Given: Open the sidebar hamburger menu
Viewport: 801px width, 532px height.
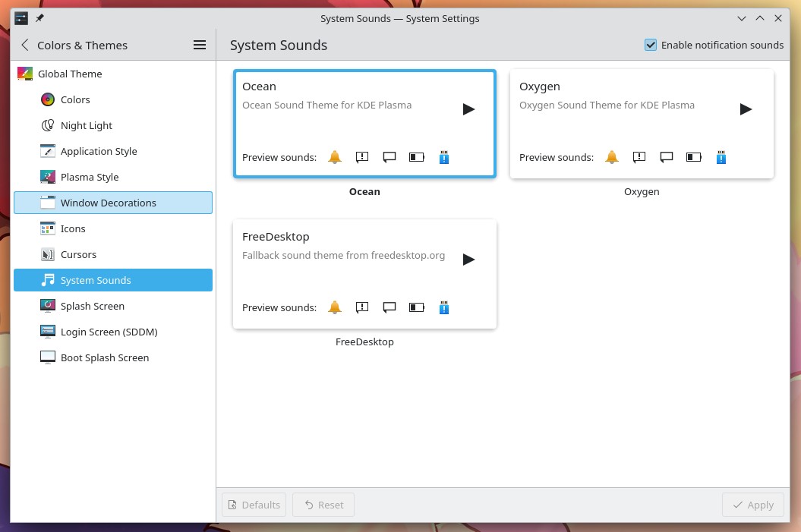Looking at the screenshot, I should pyautogui.click(x=200, y=45).
